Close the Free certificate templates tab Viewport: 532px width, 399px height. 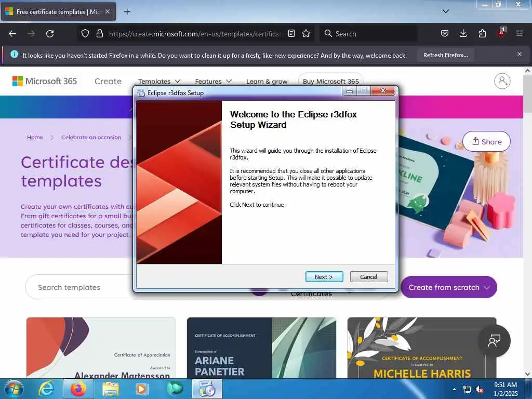(x=107, y=11)
